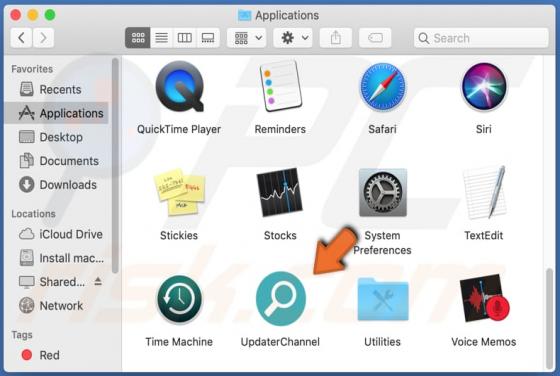Filter by the Red tag
Viewport: 560px width, 376px height.
tap(56, 355)
